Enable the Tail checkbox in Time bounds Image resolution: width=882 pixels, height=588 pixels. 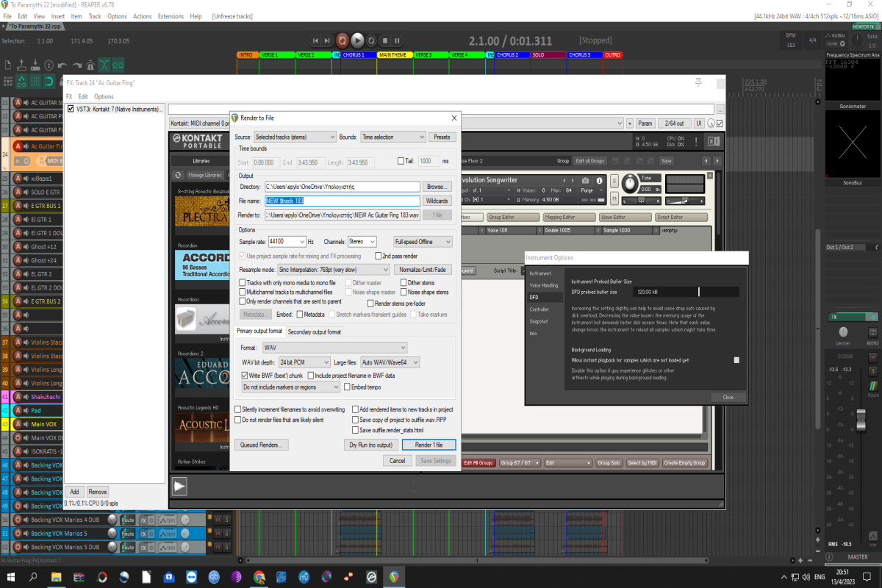pos(401,161)
